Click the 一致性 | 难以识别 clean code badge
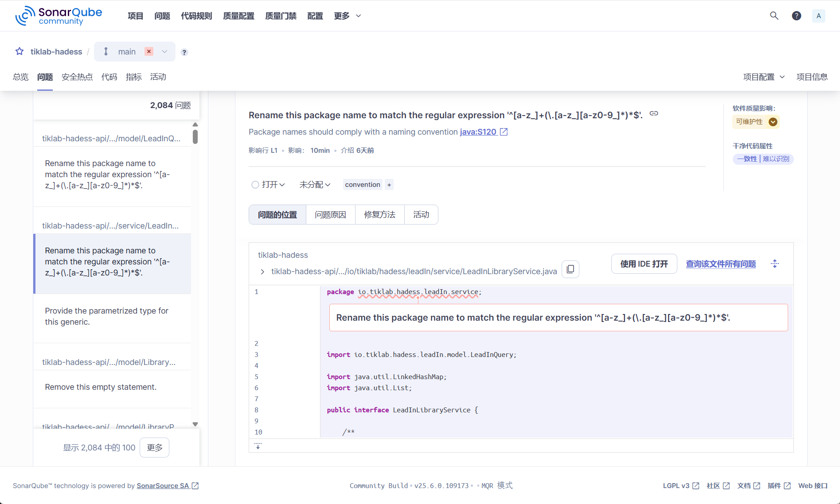840x504 pixels. click(763, 159)
